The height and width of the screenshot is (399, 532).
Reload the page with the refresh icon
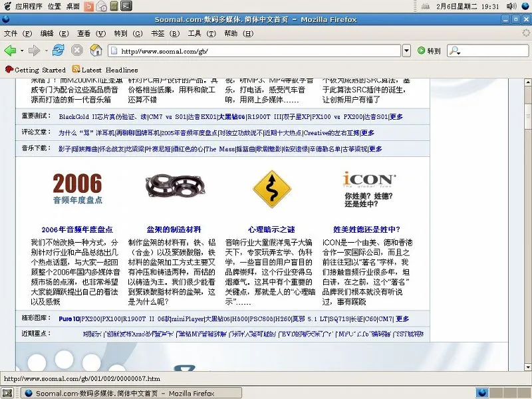(59, 51)
